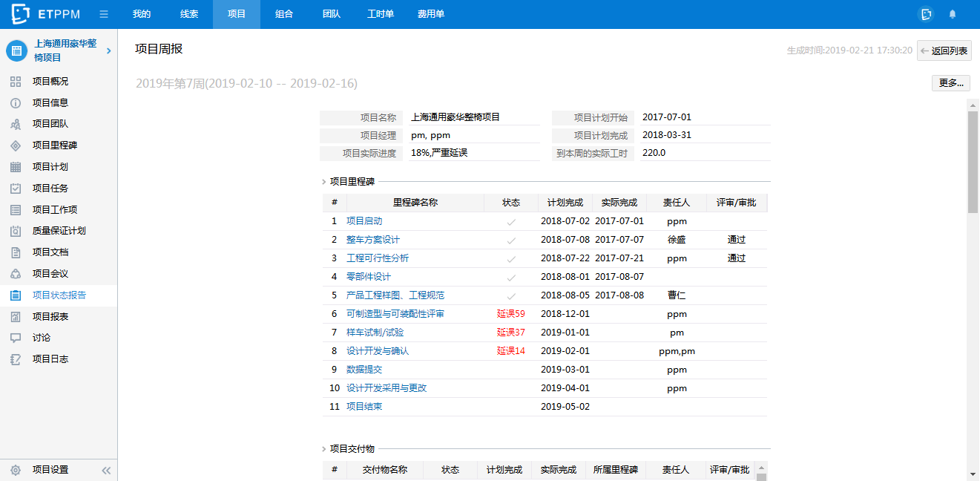
Task: Click the 项目里程碑 diamond icon
Action: coord(16,145)
